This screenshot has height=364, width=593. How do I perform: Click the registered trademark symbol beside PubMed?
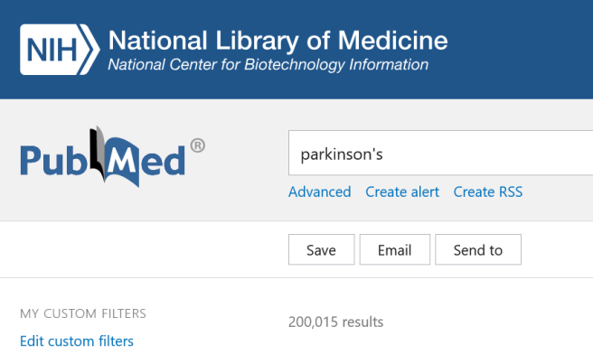(x=197, y=145)
